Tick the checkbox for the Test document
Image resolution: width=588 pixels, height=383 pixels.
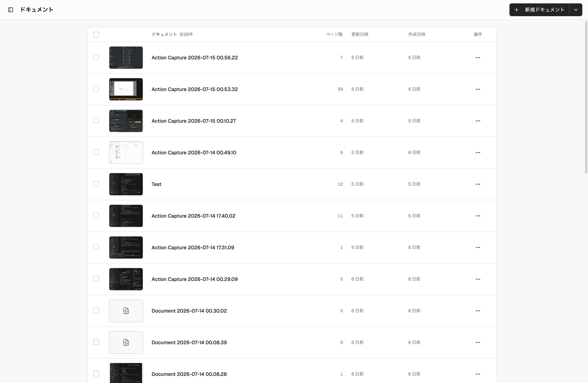96,184
